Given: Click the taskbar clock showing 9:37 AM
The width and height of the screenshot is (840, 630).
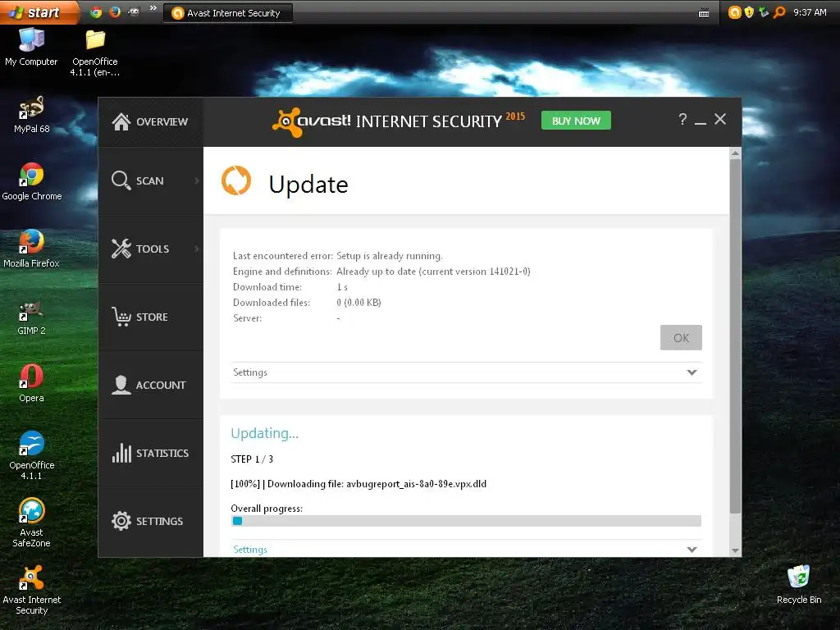Looking at the screenshot, I should tap(810, 12).
